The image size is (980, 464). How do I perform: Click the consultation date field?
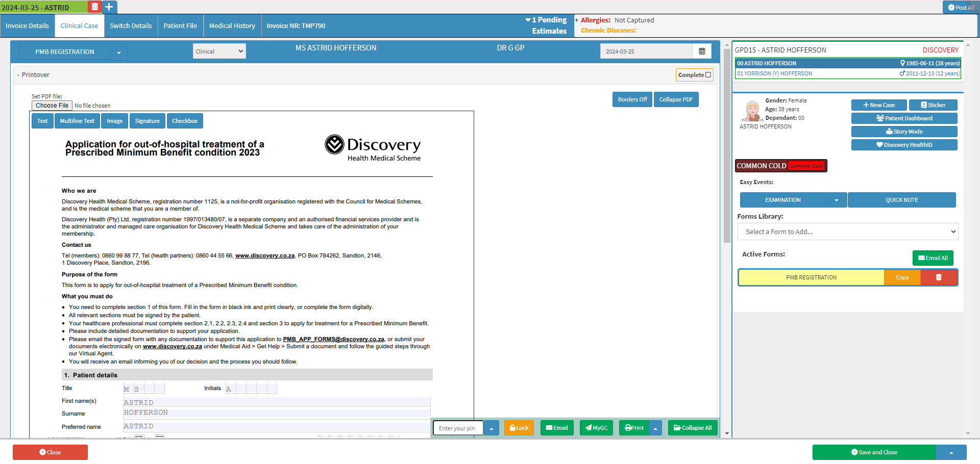[x=646, y=51]
